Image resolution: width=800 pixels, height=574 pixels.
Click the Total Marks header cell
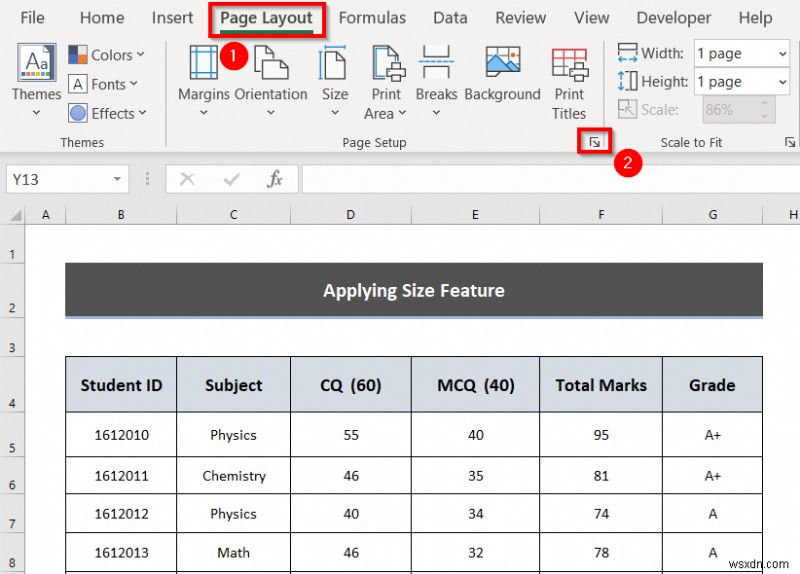601,385
